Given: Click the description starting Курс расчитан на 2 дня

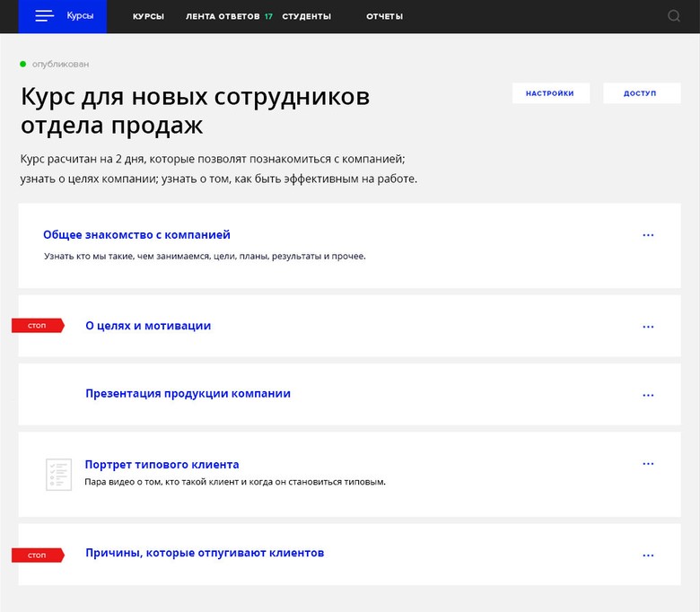Looking at the screenshot, I should coord(219,169).
